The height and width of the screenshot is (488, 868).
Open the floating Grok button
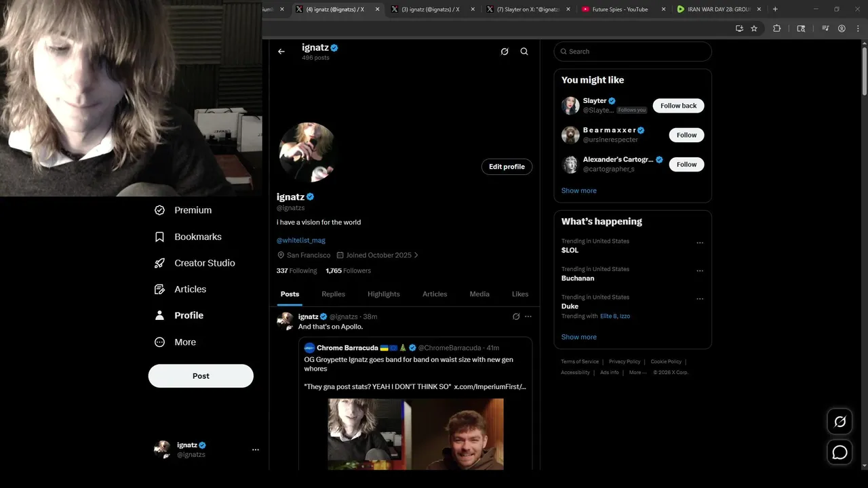[840, 422]
